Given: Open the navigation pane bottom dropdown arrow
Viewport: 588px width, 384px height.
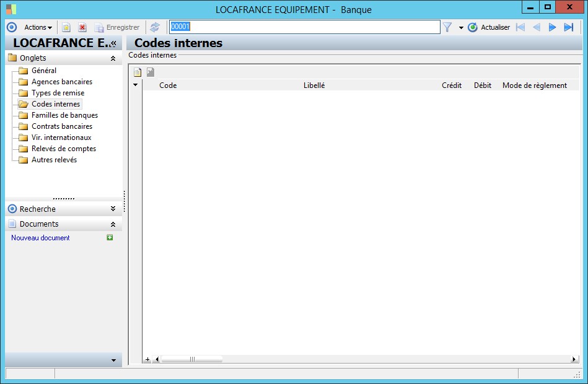Looking at the screenshot, I should (113, 360).
